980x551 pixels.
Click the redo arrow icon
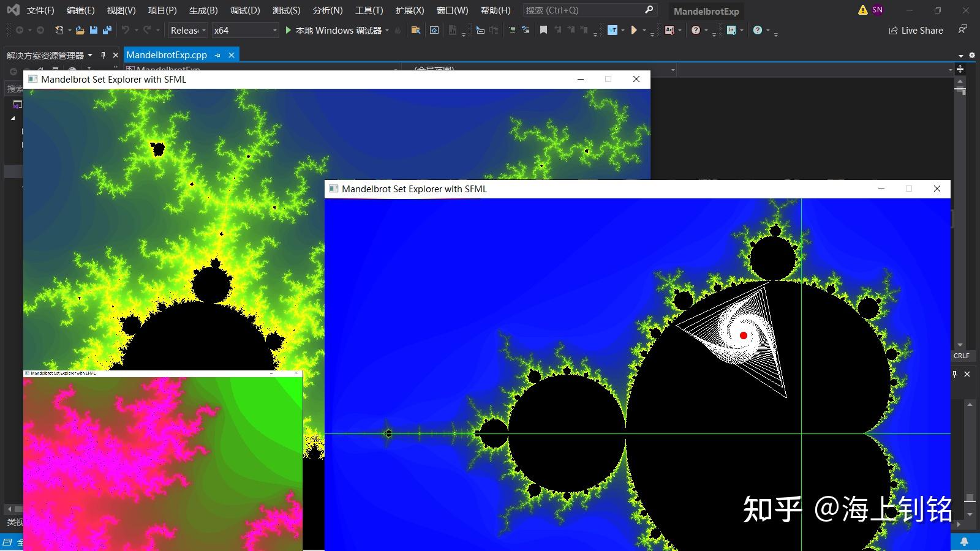148,30
